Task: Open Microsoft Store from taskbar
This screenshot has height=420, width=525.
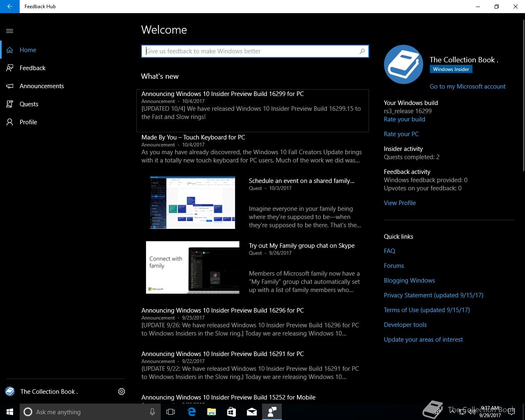Action: click(232, 412)
